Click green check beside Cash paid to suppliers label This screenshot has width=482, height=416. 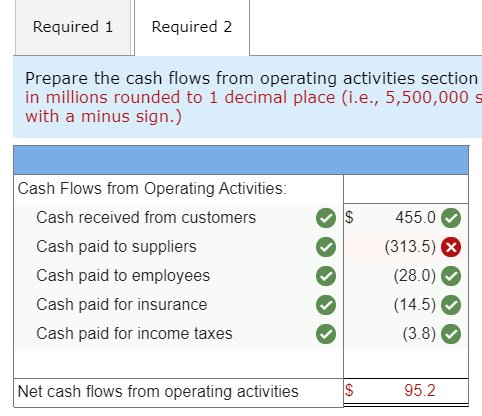326,247
